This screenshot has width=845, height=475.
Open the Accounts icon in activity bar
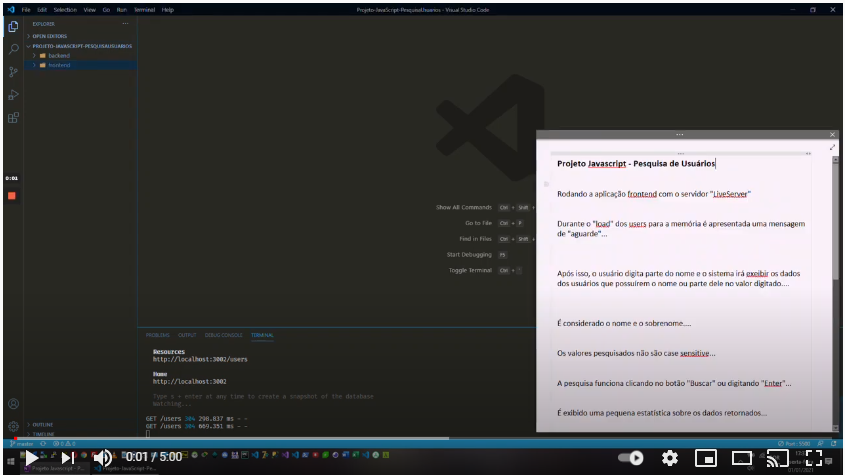[x=13, y=404]
